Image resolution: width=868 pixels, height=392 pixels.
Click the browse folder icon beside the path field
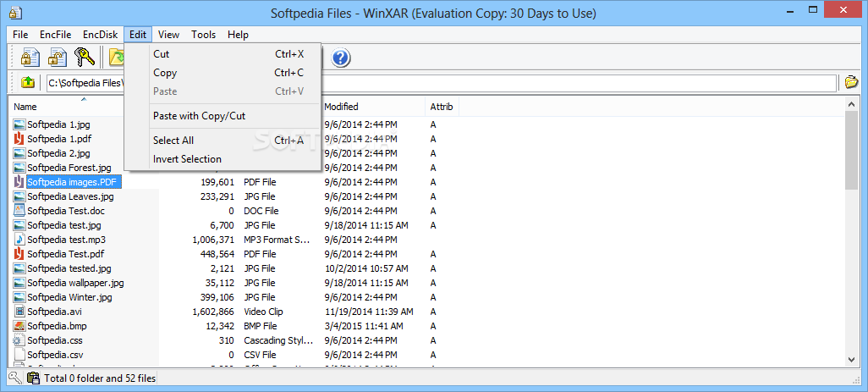tap(851, 82)
